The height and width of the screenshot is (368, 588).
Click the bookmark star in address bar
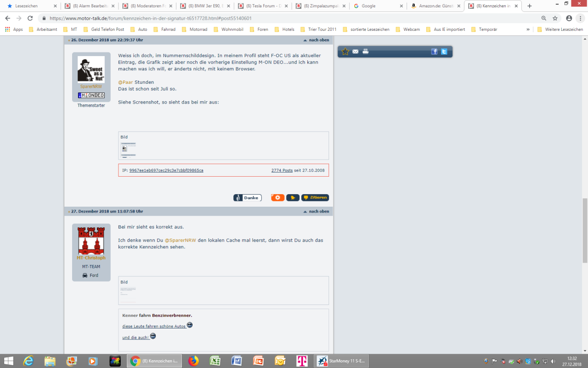(555, 18)
